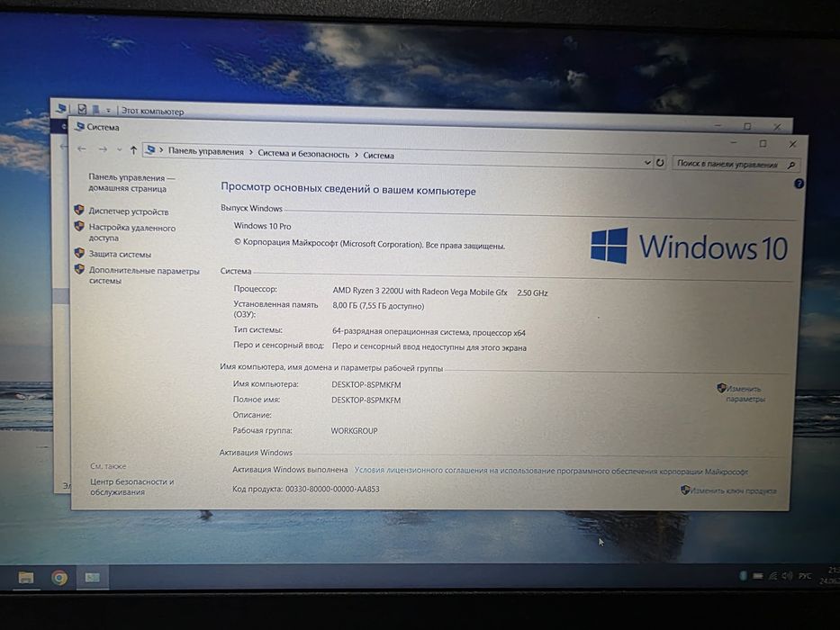The height and width of the screenshot is (630, 840).
Task: Click the forward navigation arrow
Action: coord(103,149)
